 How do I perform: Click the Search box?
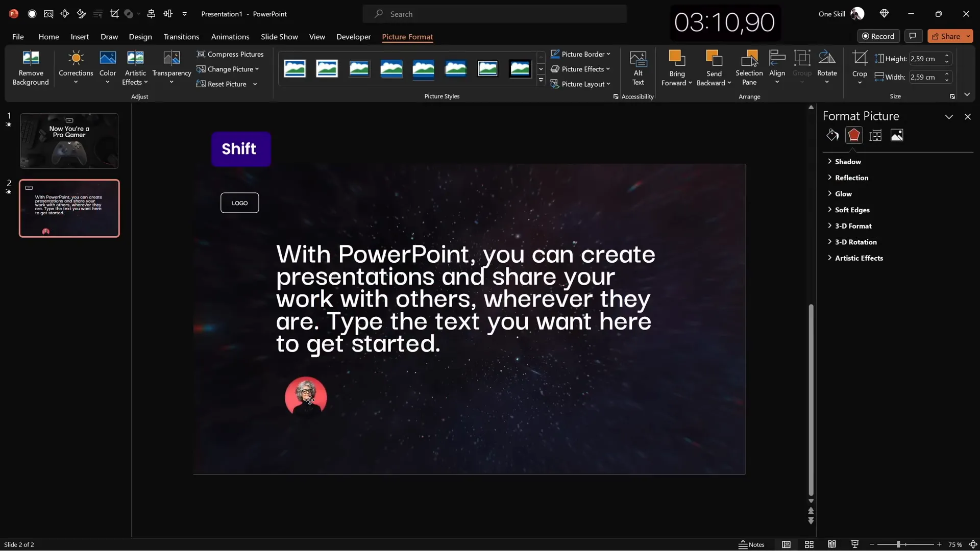point(495,14)
